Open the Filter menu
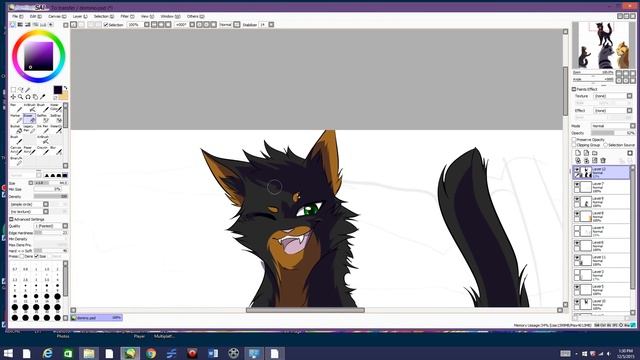Screen dimensions: 640x360 coord(127,16)
